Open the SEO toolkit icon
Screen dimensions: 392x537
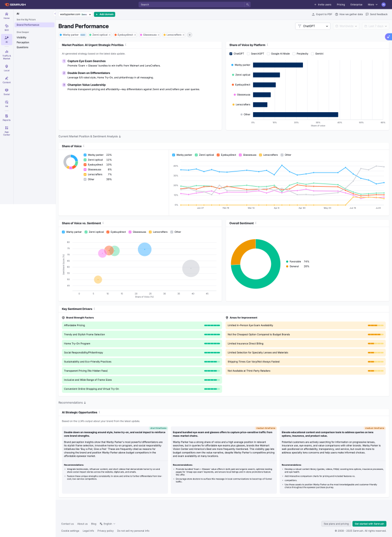point(6,27)
